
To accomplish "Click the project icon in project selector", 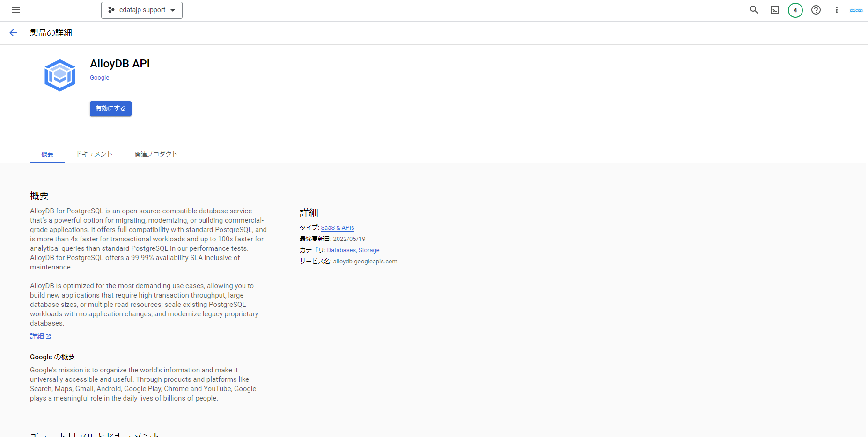I will pos(111,10).
